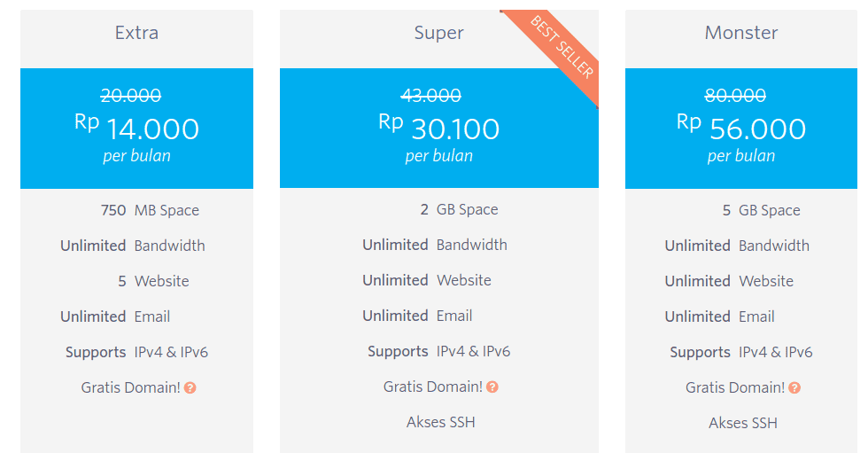
Task: Click the strikethrough 80.000 old price
Action: point(735,96)
